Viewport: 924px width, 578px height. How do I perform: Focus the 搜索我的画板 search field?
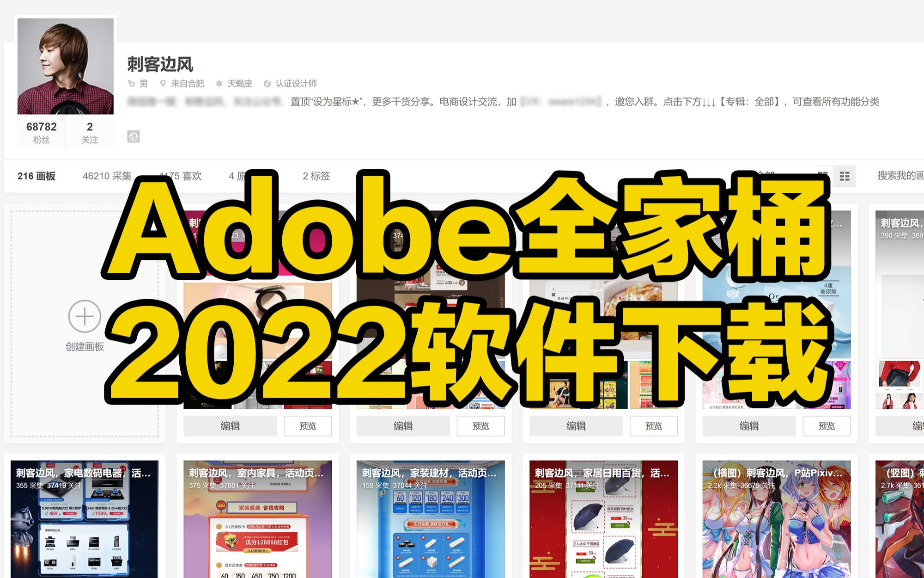[x=900, y=176]
